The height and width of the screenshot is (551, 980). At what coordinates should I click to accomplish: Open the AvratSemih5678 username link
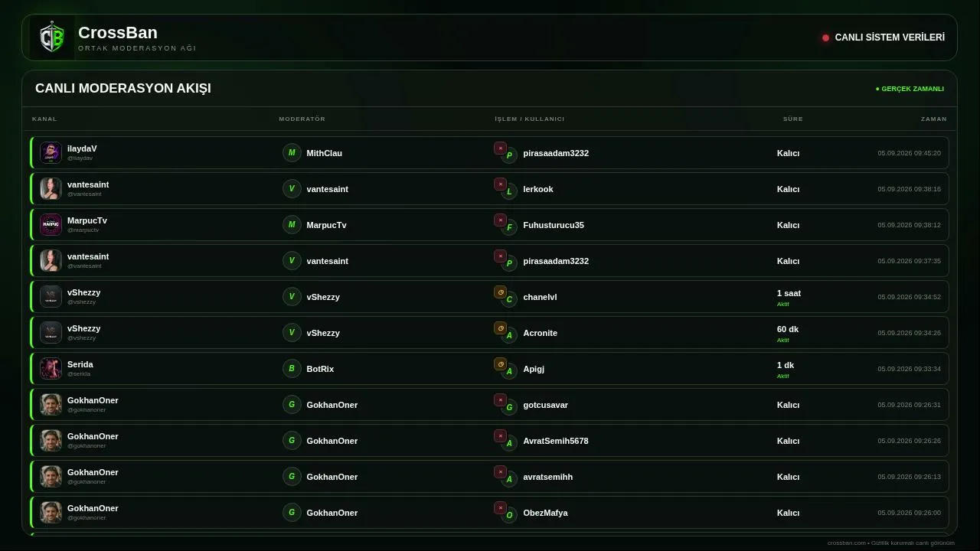pyautogui.click(x=556, y=441)
